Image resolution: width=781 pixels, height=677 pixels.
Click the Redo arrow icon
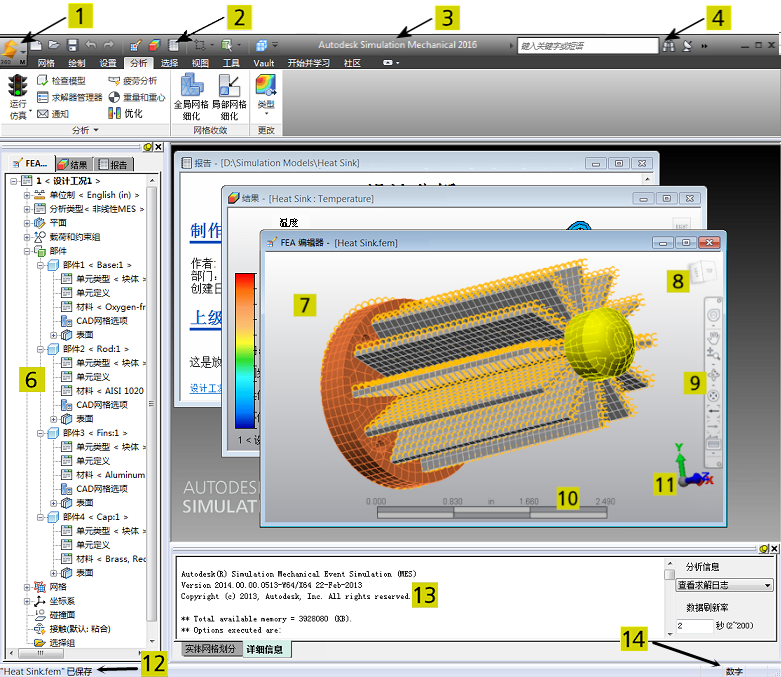[109, 45]
